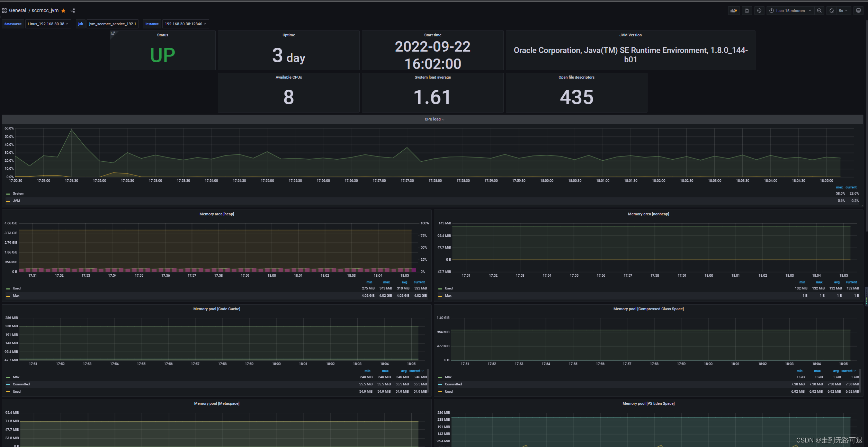Toggle Committed series in Code Cache legend
Screen dimensions: 868x447
pos(21,384)
